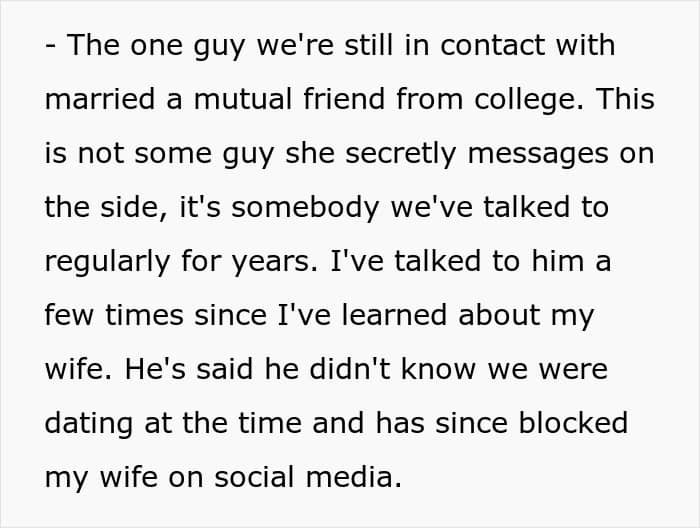The image size is (700, 528).
Task: Click the word "friend" in second line
Action: click(x=344, y=99)
